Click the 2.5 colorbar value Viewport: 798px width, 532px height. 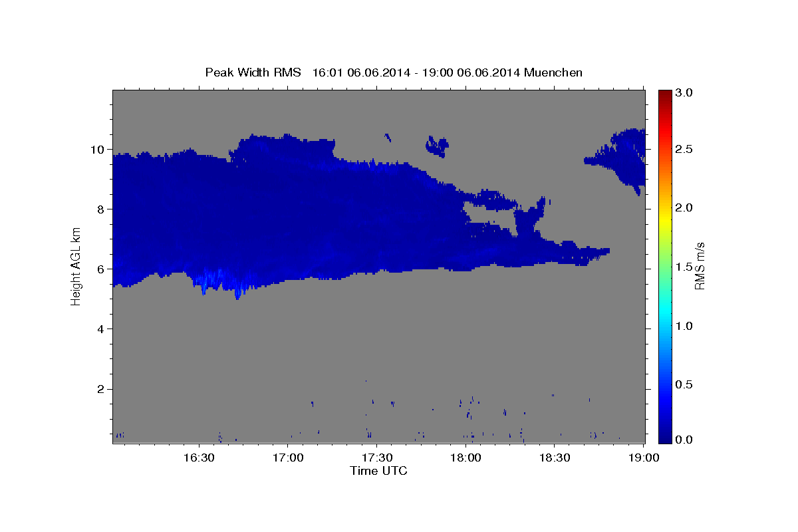684,150
